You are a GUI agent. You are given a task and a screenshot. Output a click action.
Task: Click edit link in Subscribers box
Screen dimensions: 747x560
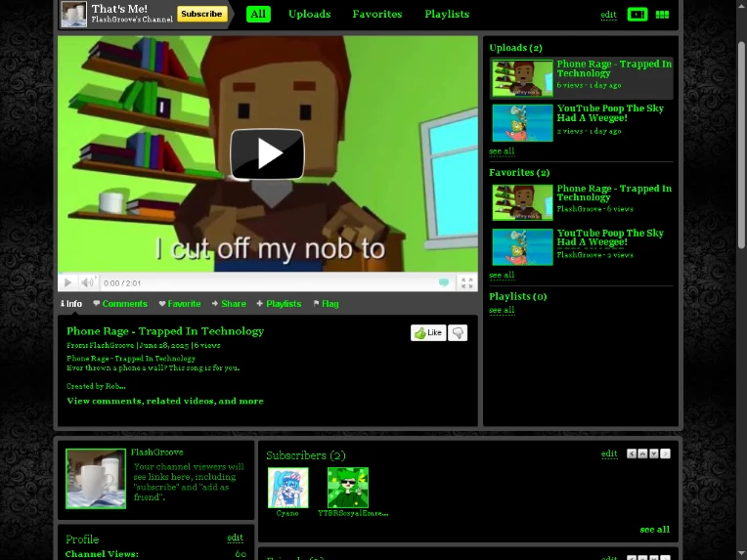point(609,453)
